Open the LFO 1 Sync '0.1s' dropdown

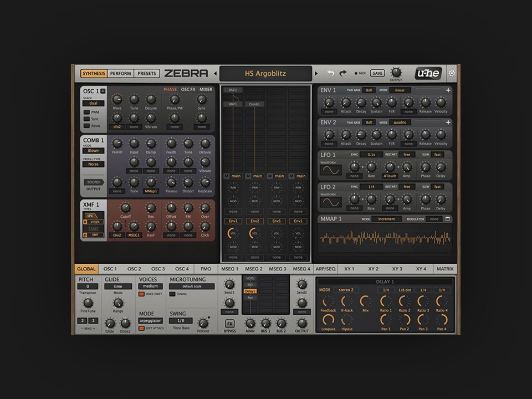[371, 155]
